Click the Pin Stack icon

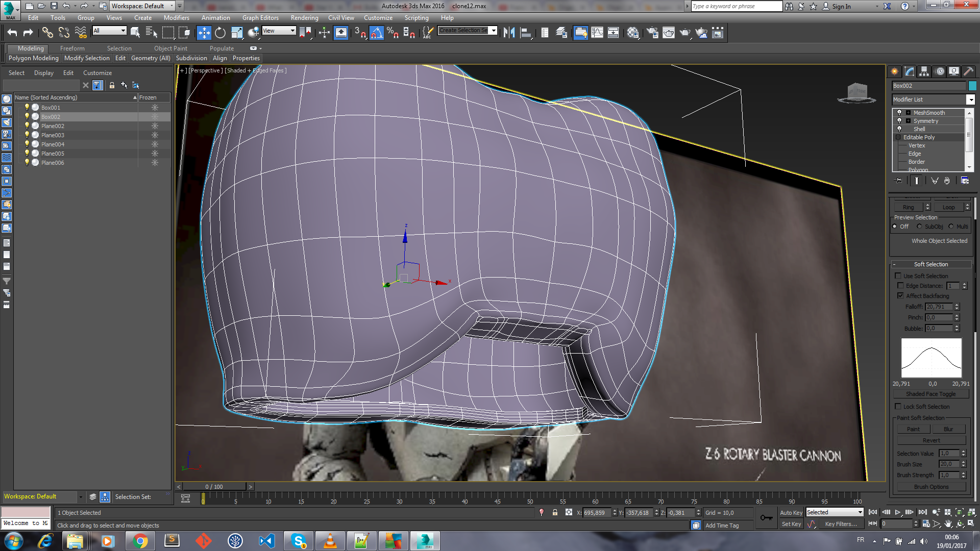[899, 181]
